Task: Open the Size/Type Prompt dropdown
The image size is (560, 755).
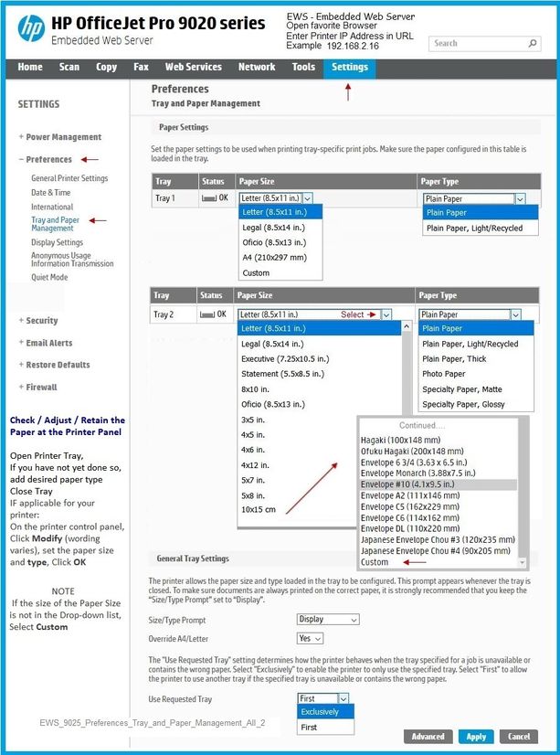Action: pos(328,619)
